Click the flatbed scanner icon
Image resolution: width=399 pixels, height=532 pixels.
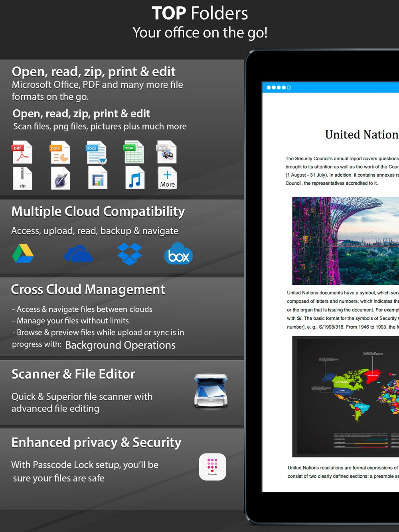pyautogui.click(x=211, y=391)
